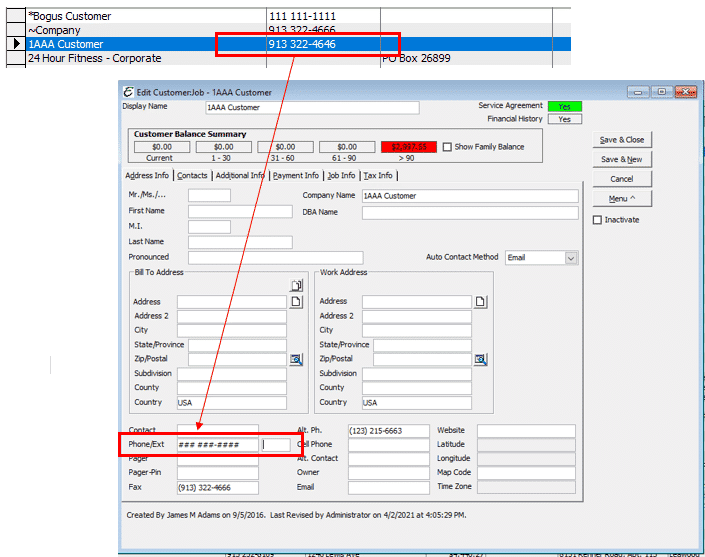Select the 1AAA Customer row marker arrow
Screen dimensions: 705x557
point(16,44)
